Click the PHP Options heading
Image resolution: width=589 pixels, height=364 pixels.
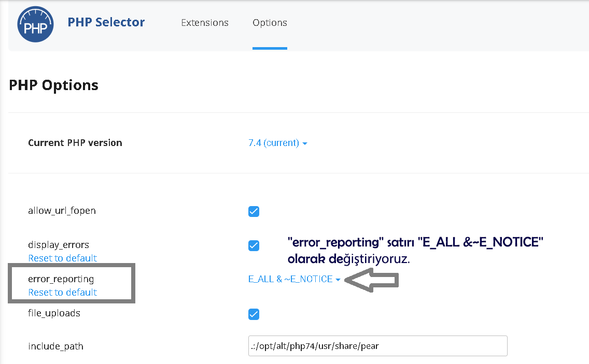click(x=54, y=85)
